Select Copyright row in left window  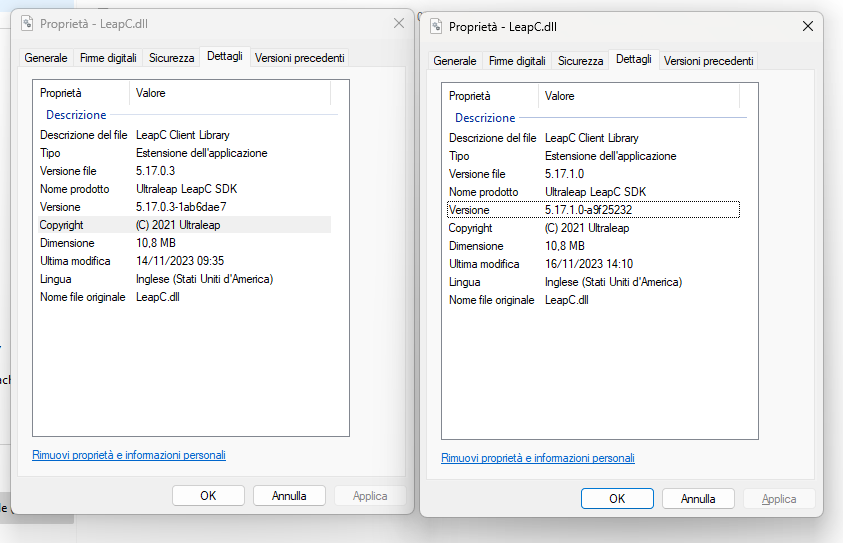(x=184, y=225)
